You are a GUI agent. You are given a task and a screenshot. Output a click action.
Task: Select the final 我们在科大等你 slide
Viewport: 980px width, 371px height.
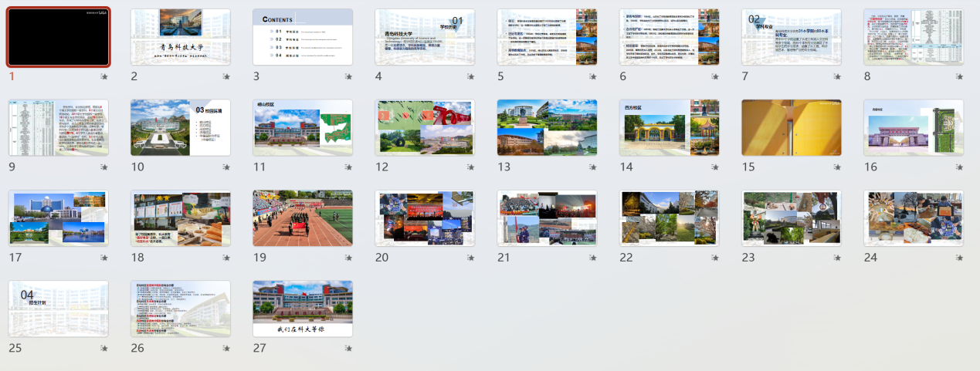303,309
